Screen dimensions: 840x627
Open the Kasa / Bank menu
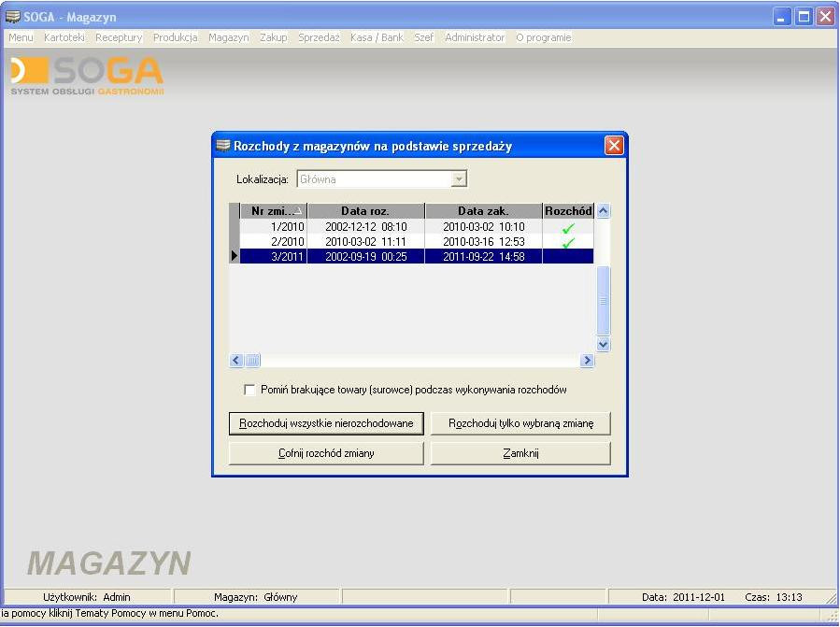point(377,37)
